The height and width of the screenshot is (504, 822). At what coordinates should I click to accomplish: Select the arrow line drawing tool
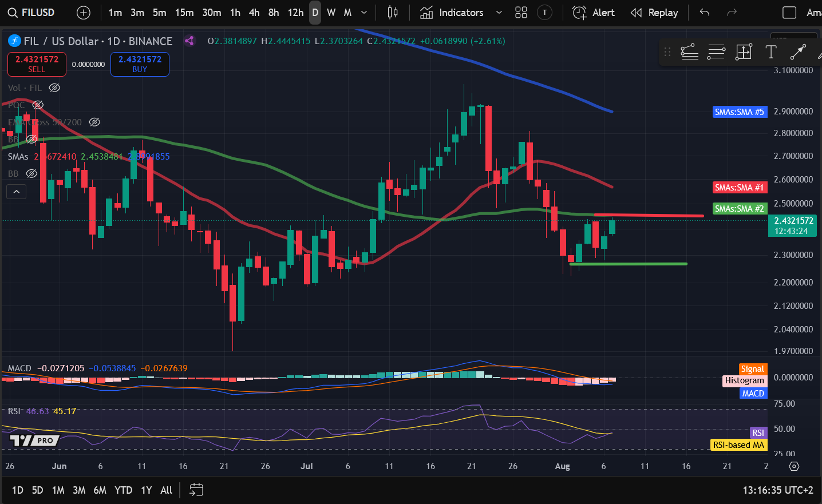pos(798,52)
